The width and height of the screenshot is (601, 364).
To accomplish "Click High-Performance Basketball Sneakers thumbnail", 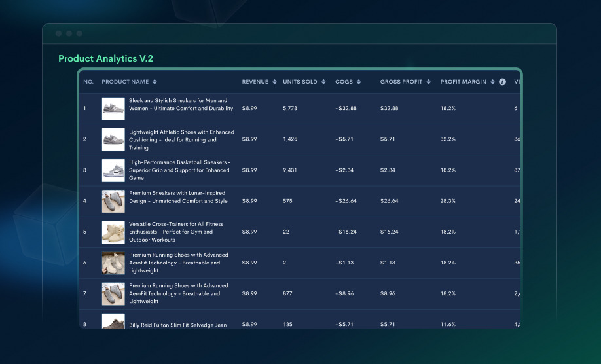I will point(113,170).
